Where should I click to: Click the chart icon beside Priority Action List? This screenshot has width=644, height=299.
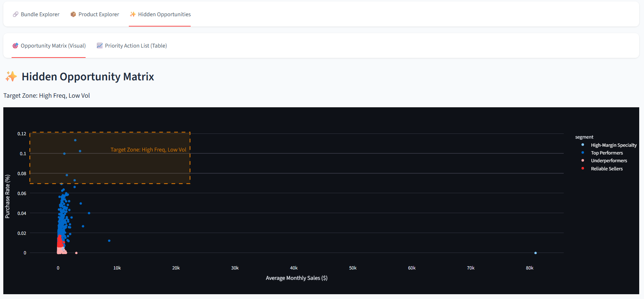point(99,46)
